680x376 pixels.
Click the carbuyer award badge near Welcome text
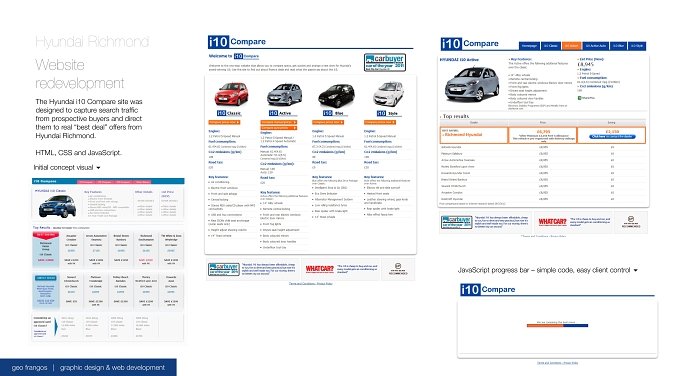click(385, 62)
